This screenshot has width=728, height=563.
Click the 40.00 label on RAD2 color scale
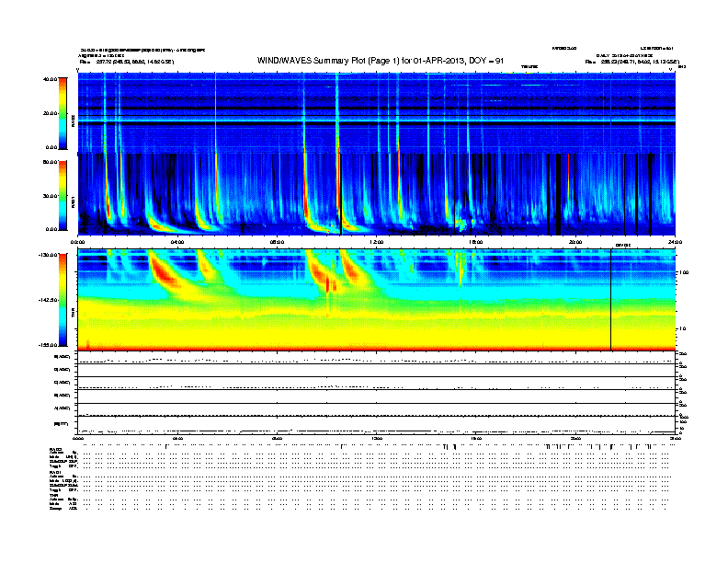[50, 79]
